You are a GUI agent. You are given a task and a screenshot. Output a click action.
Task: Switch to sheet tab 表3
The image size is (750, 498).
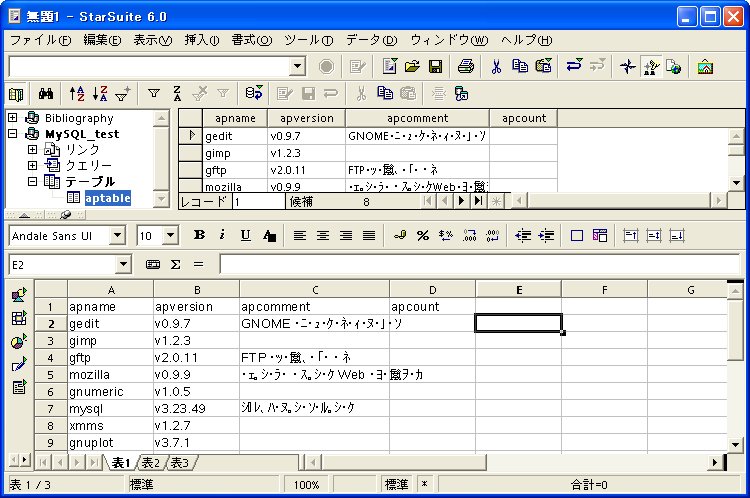point(180,463)
